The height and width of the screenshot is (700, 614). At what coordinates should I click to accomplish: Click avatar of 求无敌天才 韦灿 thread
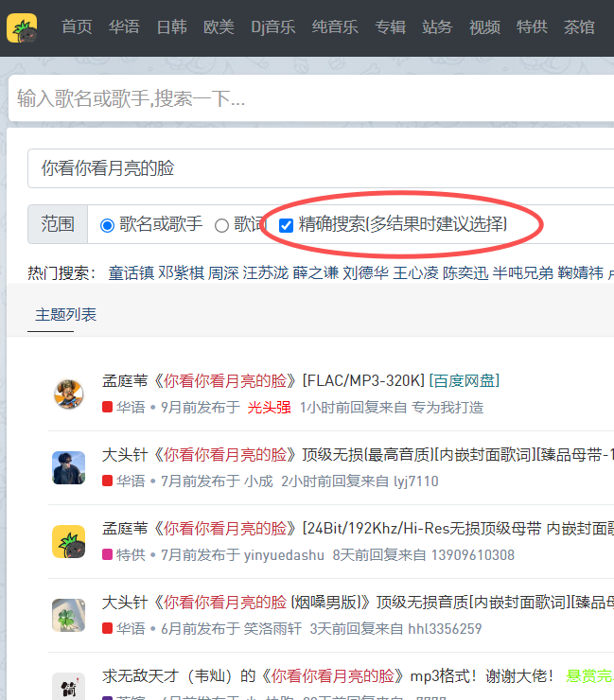coord(68,685)
